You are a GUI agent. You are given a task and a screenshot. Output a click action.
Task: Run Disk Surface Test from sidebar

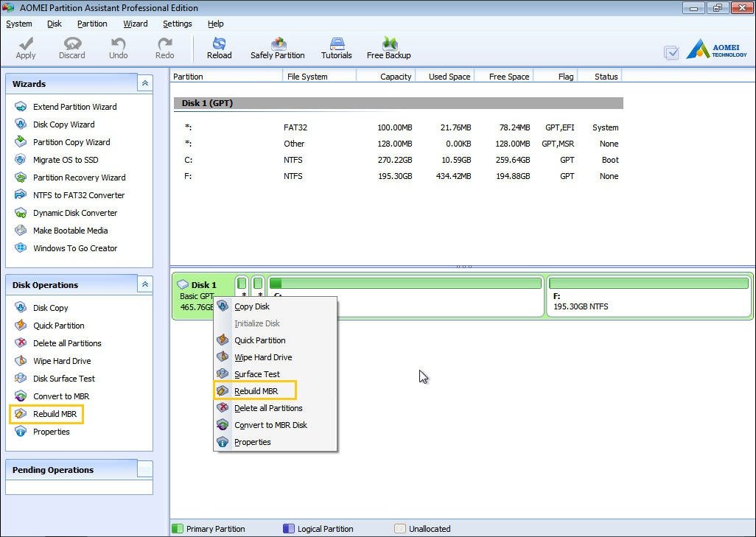[x=55, y=379]
